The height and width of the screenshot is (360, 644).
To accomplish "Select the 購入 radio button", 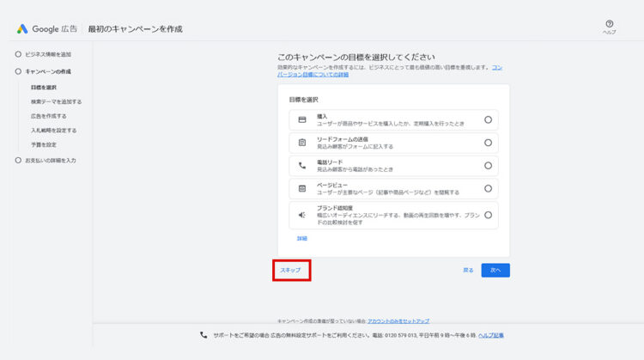I will point(488,119).
